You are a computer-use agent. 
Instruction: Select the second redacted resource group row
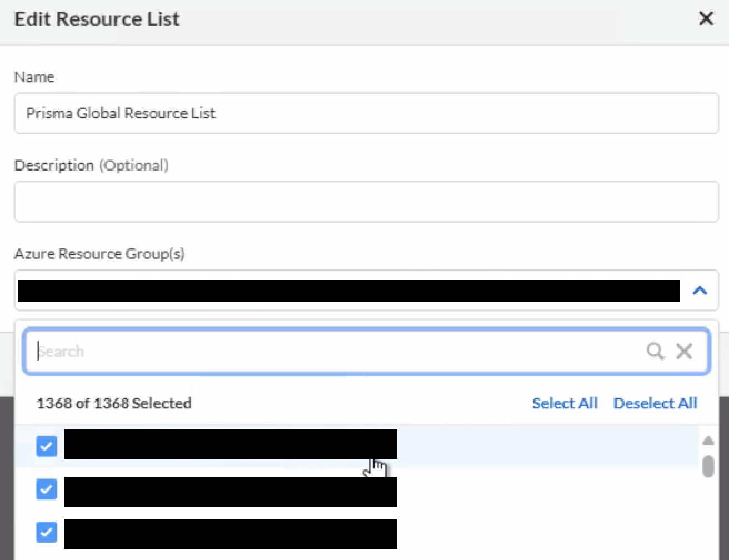[230, 492]
